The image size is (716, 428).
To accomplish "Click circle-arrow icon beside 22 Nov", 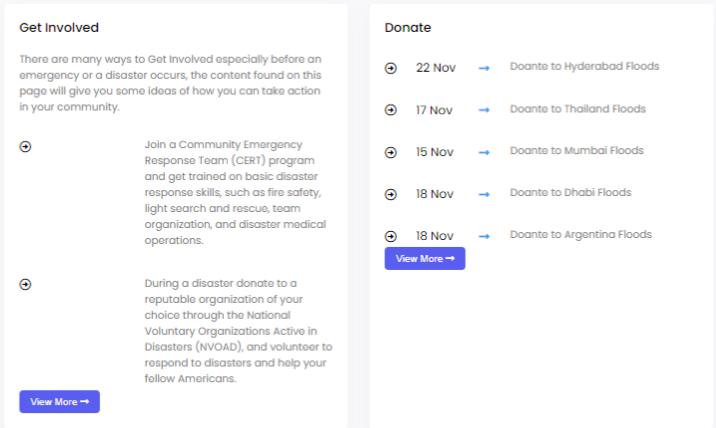I will click(390, 68).
